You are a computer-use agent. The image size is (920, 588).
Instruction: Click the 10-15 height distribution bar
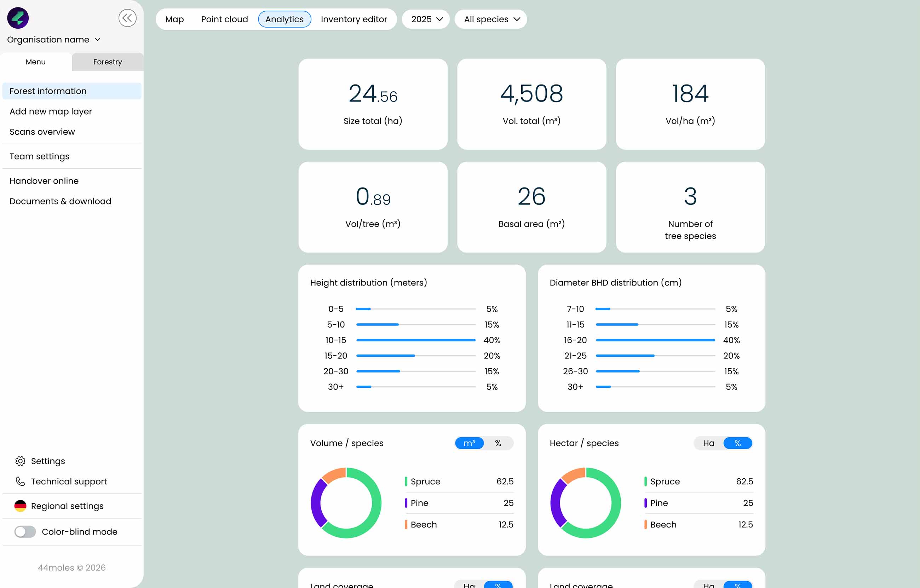point(416,340)
